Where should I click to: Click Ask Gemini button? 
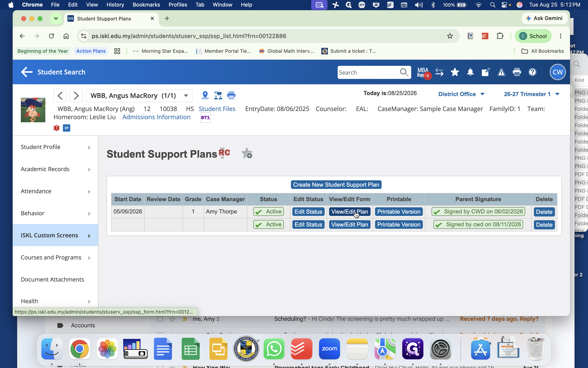click(x=544, y=18)
